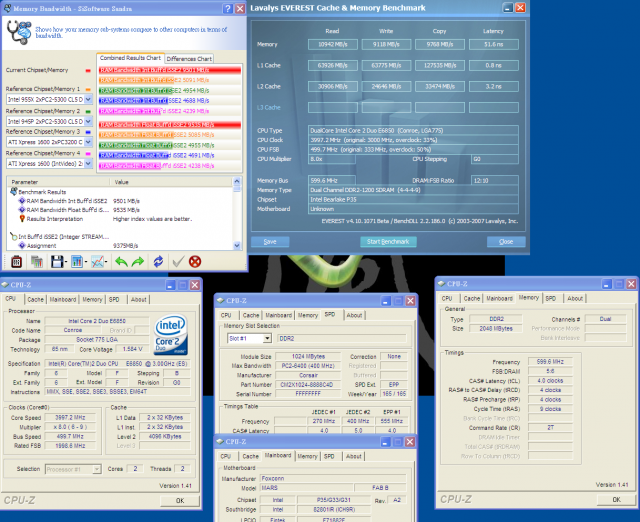This screenshot has height=522, width=640.
Task: Open Mainboard tab in the CPU-Z processor window
Action: click(63, 299)
